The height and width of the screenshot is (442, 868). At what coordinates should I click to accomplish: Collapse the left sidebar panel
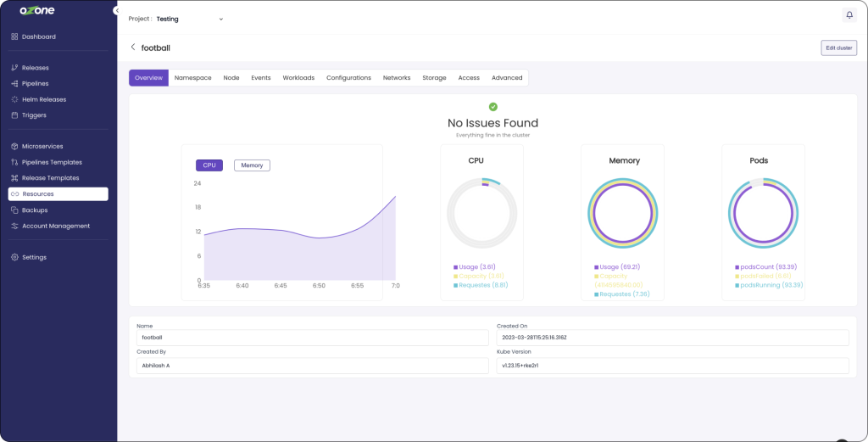[115, 10]
